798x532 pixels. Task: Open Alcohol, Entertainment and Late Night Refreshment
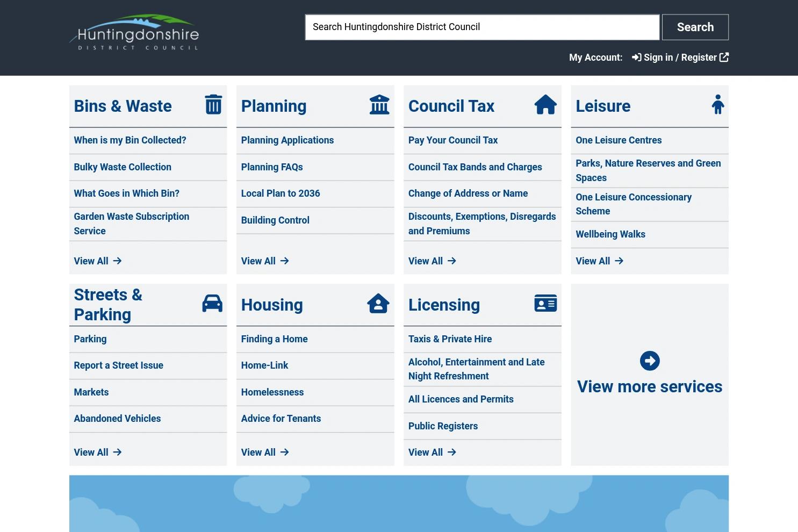tap(477, 369)
